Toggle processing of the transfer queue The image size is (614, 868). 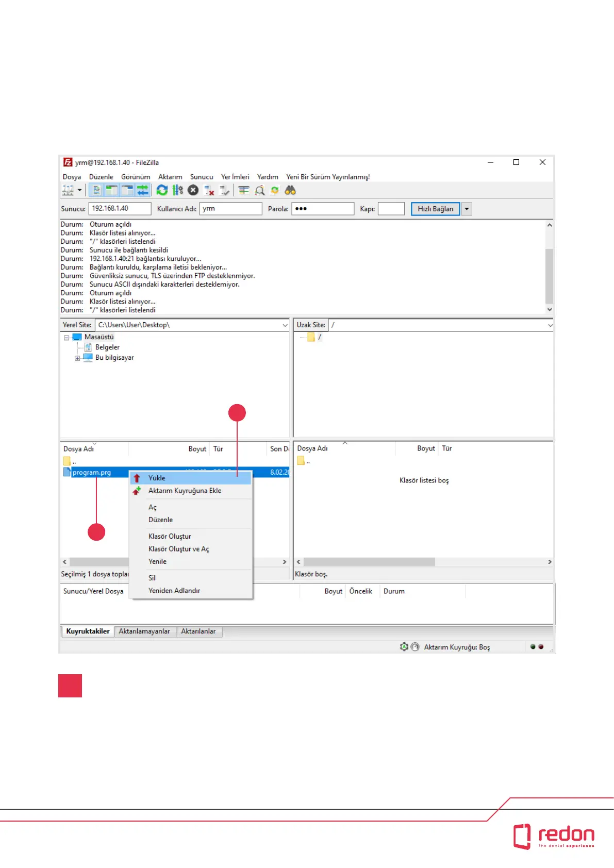click(x=177, y=190)
